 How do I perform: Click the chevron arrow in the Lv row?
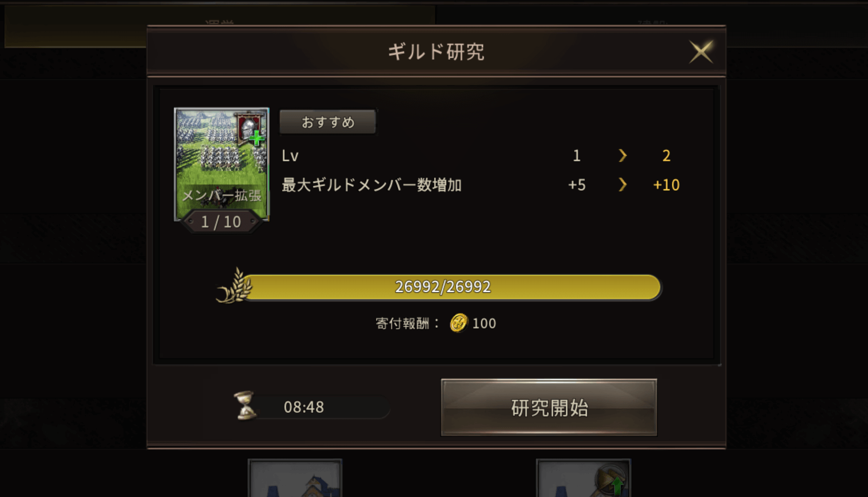tap(623, 156)
